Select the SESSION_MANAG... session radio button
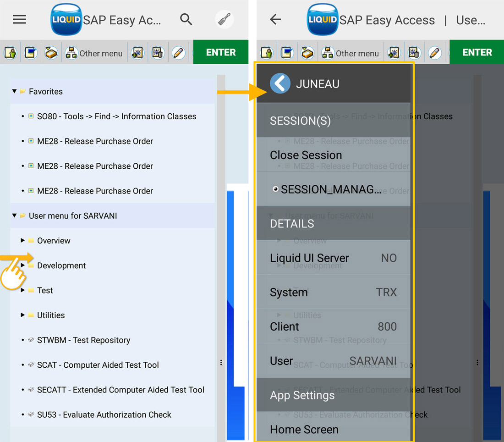Image resolution: width=504 pixels, height=442 pixels. [x=275, y=189]
